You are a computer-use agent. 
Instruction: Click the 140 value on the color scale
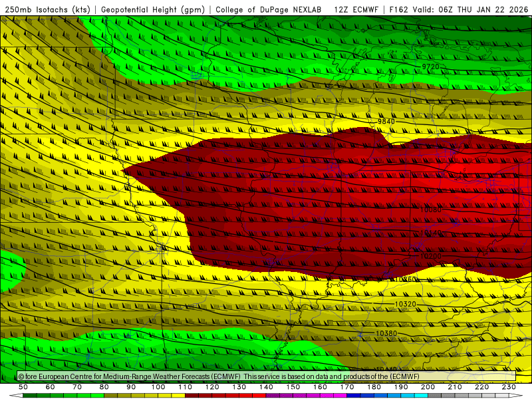tap(267, 387)
